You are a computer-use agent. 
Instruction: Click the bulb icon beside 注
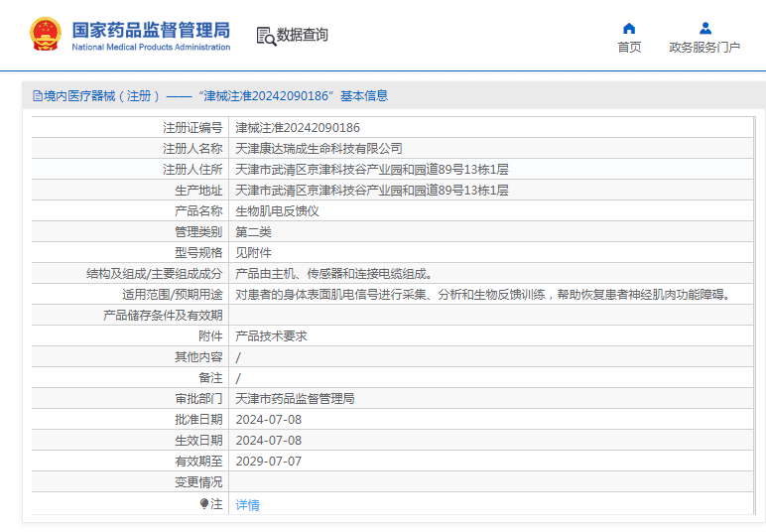click(204, 503)
